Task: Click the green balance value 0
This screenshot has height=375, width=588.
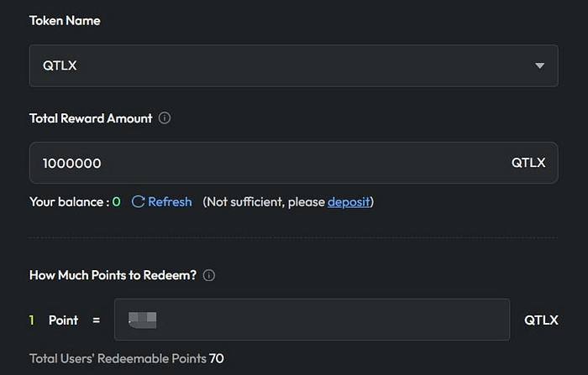Action: click(117, 202)
